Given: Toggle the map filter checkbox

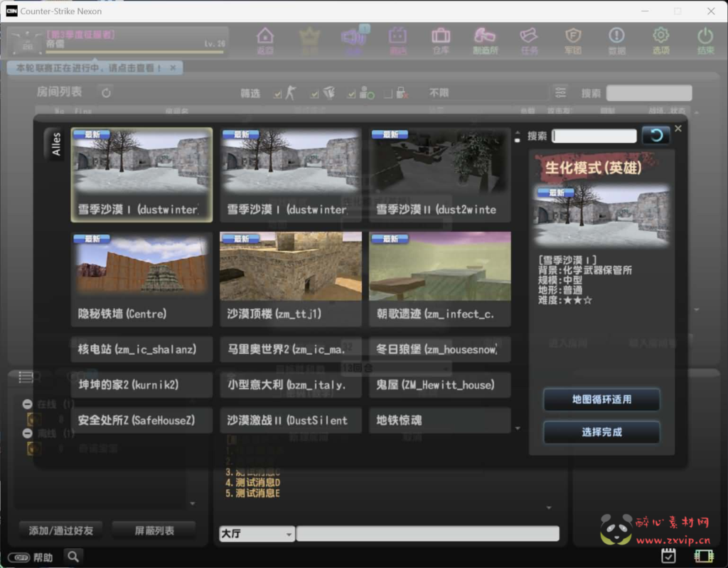Looking at the screenshot, I should point(315,95).
